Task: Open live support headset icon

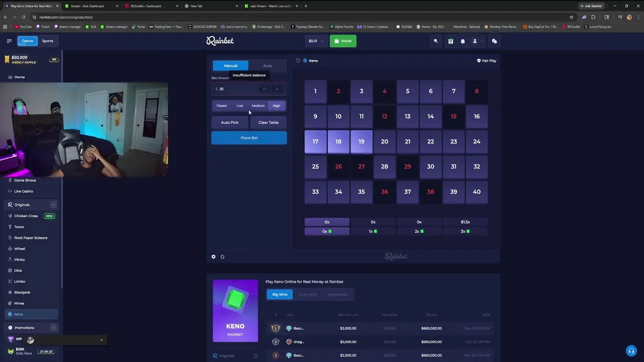Action: pos(631,351)
